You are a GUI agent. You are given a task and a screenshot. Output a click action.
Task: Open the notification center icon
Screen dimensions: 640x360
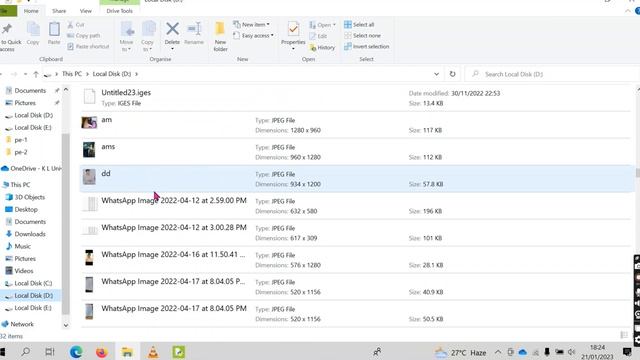[628, 352]
